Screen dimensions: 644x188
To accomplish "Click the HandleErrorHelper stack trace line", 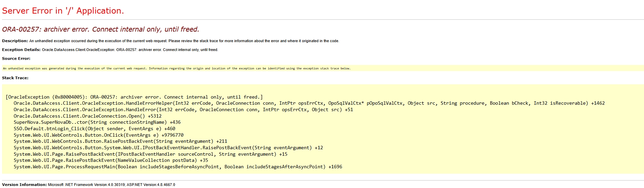I will pyautogui.click(x=309, y=103).
